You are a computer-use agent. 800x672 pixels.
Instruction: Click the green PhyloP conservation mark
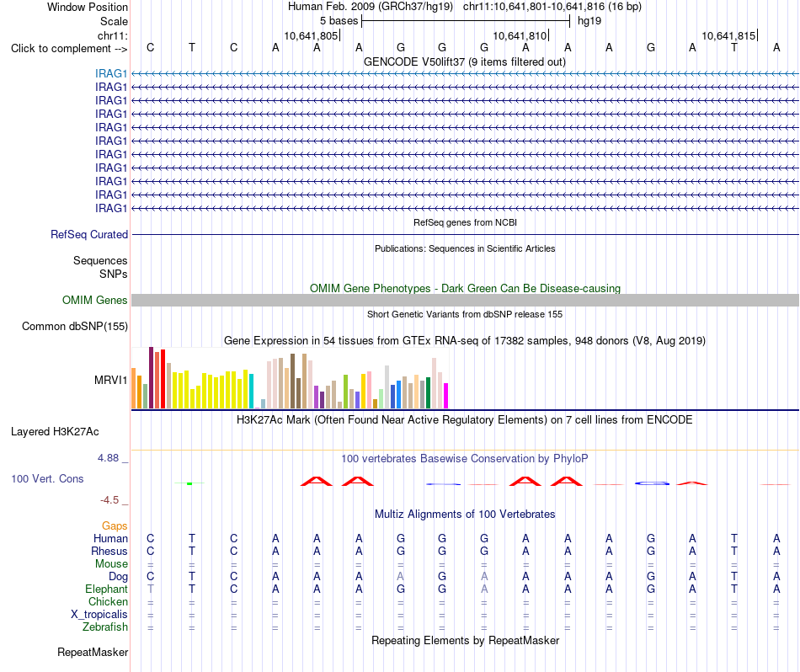point(189,483)
